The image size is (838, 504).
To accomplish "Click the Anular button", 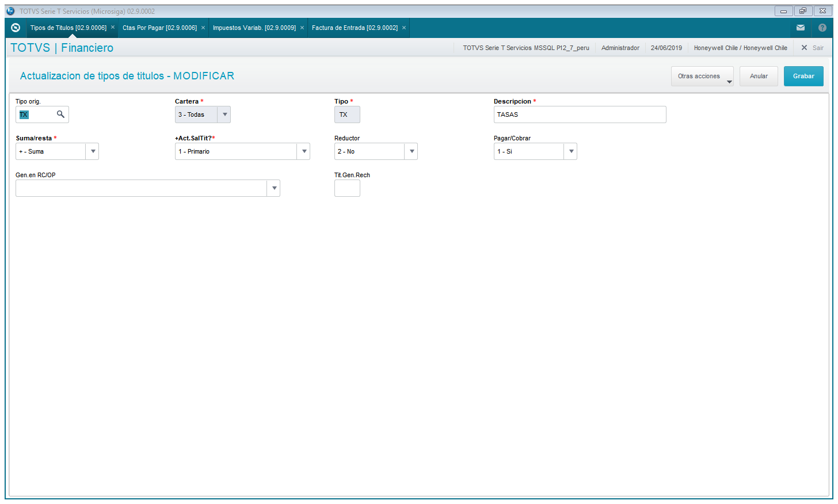I will 759,76.
